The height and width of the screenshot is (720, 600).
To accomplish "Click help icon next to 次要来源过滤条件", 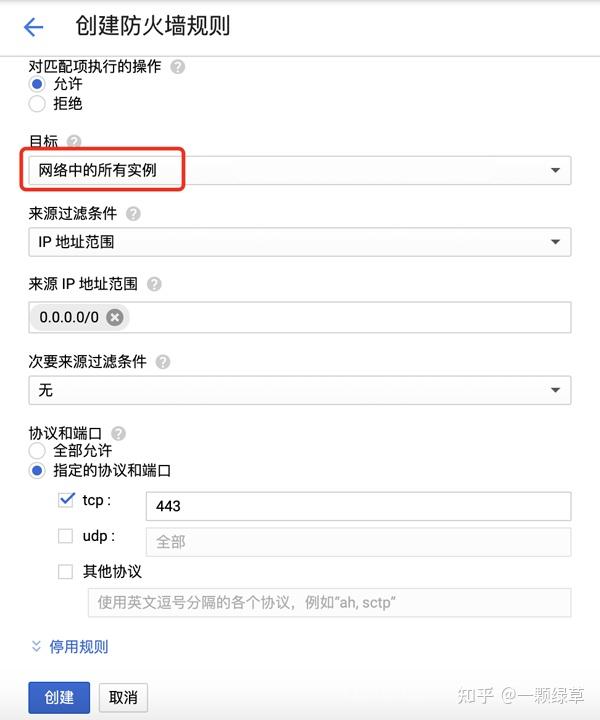I will point(163,362).
